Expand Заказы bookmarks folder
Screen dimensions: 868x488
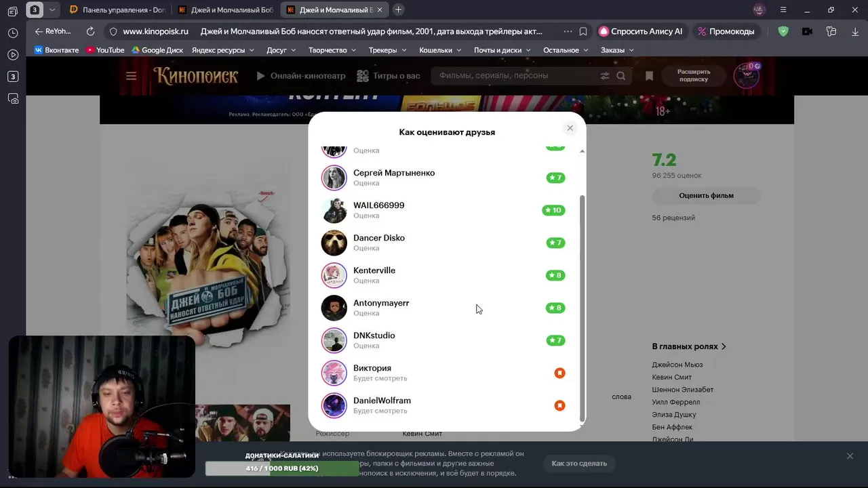[617, 50]
